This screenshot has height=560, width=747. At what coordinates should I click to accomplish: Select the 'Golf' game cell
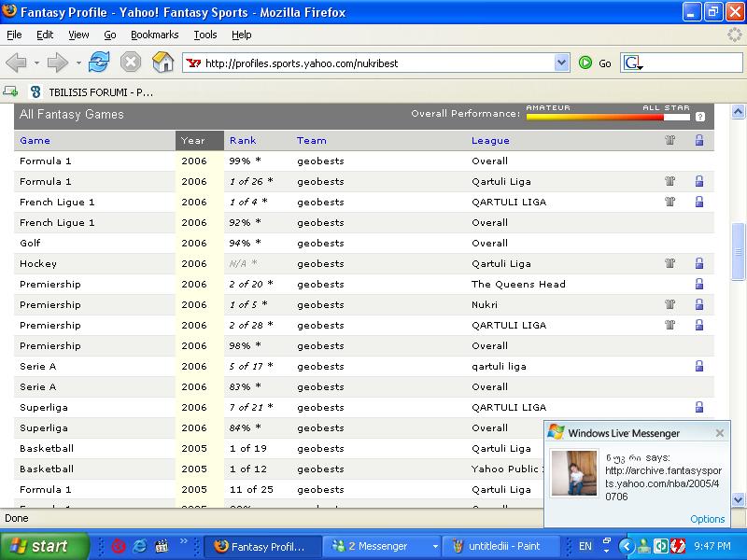coord(30,243)
